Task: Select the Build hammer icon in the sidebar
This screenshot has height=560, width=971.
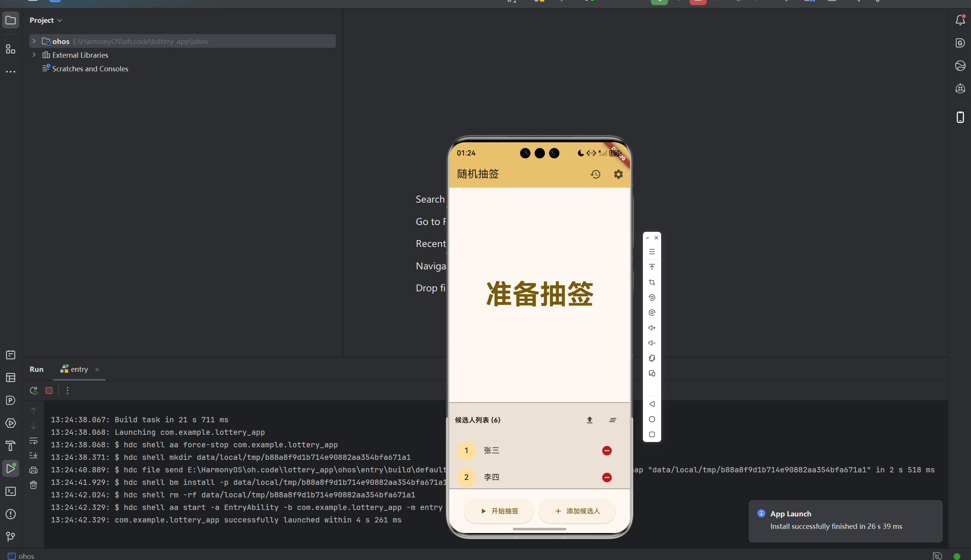Action: click(10, 445)
